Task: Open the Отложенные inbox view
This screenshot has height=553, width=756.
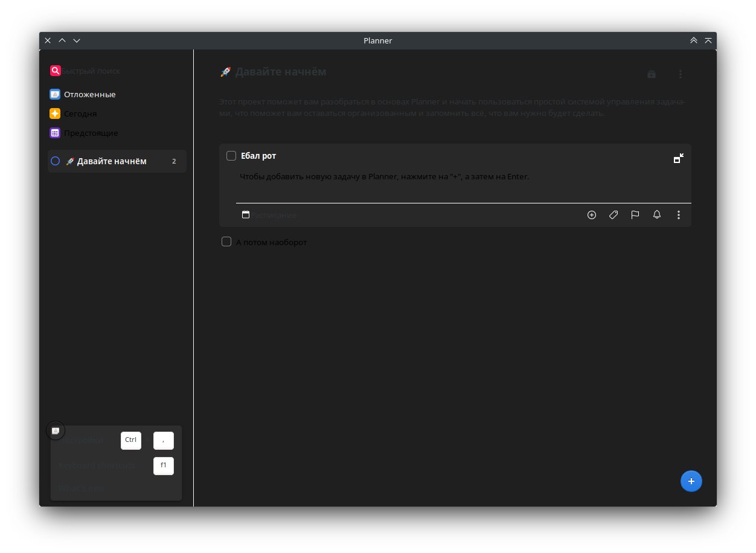Action: pyautogui.click(x=117, y=94)
